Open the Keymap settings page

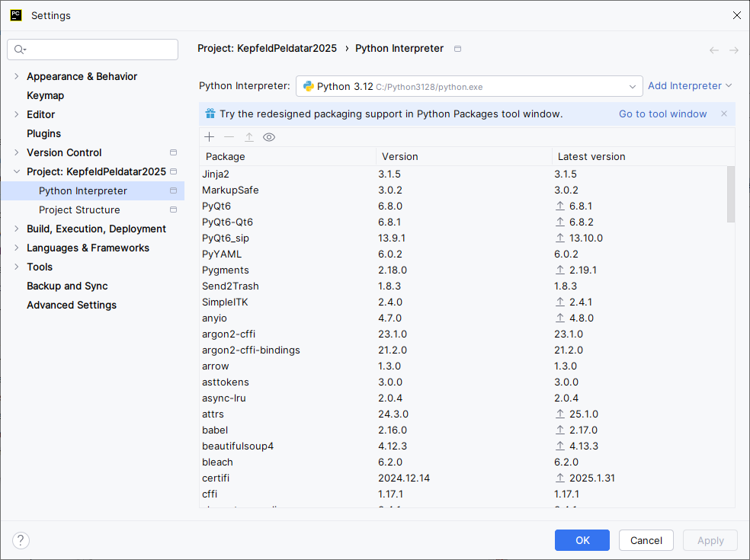[x=46, y=96]
